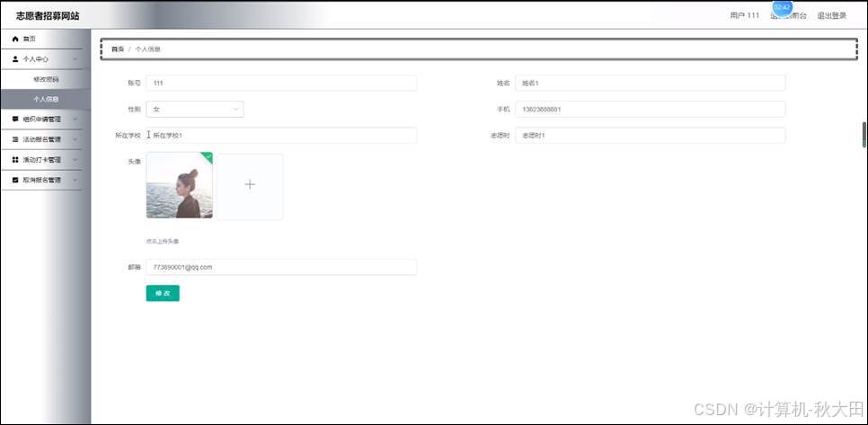The image size is (868, 425).
Task: Click the list icon of 活动报名管理
Action: tap(15, 139)
